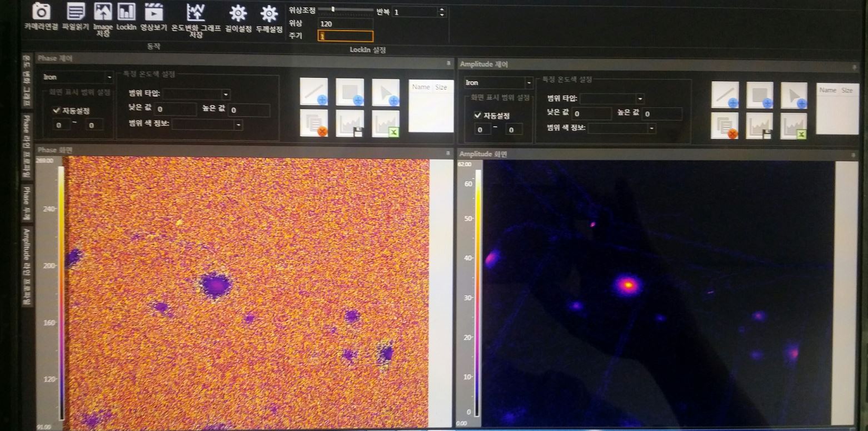Open the Iron palette dropdown in Phase panel
The height and width of the screenshot is (431, 868).
coord(77,77)
